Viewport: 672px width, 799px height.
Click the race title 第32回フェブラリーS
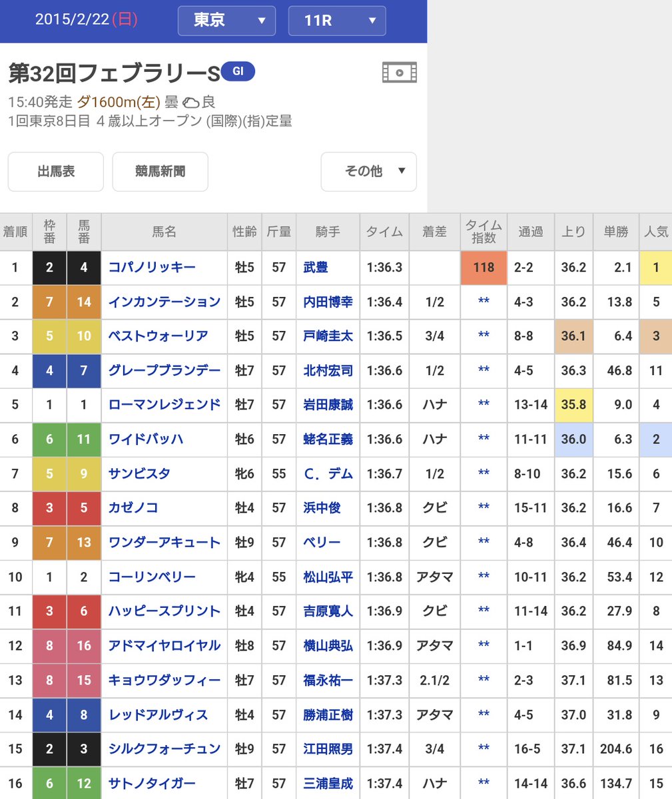pyautogui.click(x=114, y=73)
